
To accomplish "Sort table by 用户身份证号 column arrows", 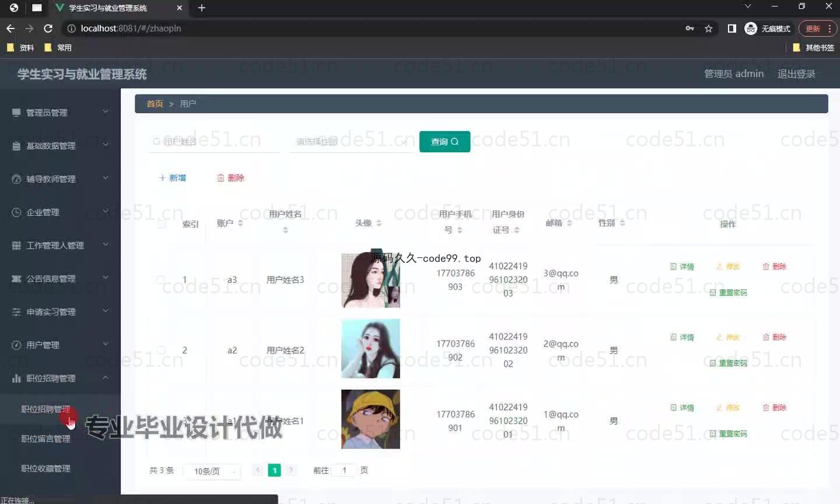I will tap(516, 230).
